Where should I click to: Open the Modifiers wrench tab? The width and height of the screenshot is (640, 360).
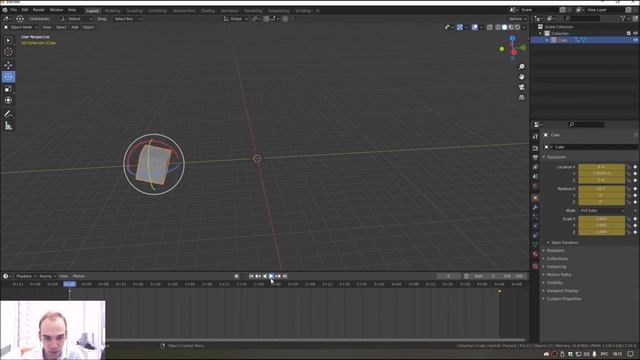(x=535, y=207)
